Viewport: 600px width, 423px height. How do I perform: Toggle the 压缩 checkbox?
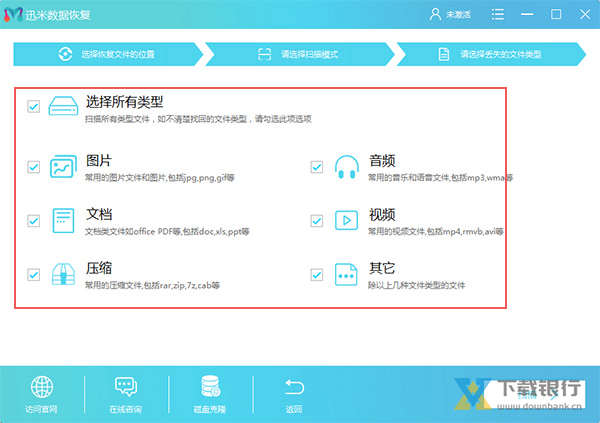pyautogui.click(x=34, y=274)
